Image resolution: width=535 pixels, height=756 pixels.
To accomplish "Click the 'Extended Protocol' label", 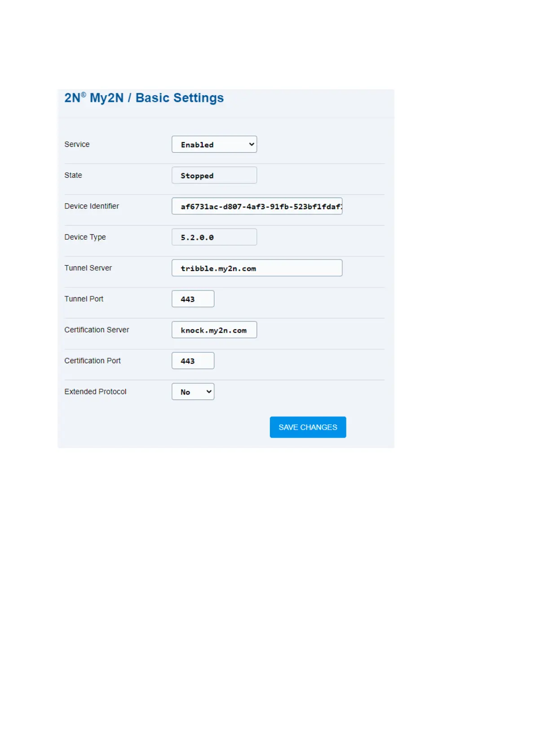I will pyautogui.click(x=95, y=391).
